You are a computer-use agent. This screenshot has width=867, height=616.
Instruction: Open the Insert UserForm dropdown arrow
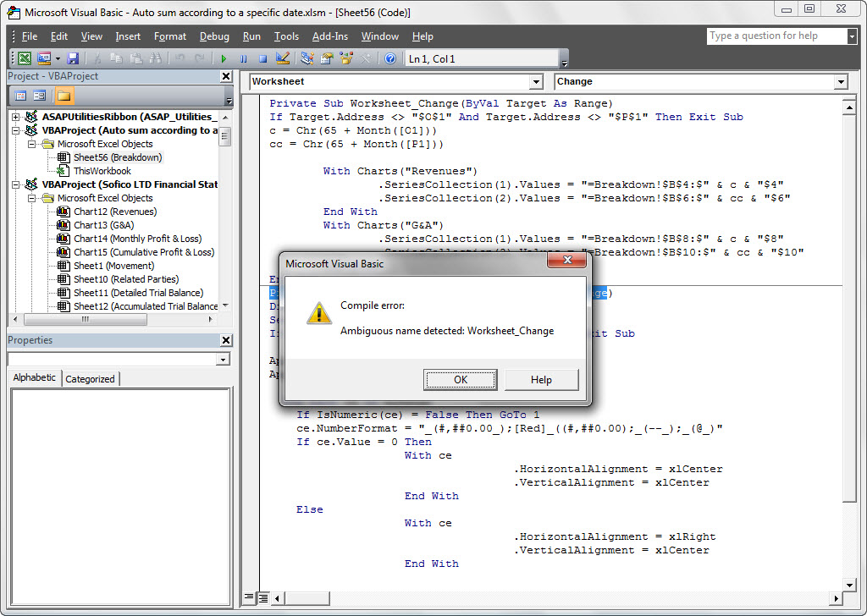click(58, 58)
